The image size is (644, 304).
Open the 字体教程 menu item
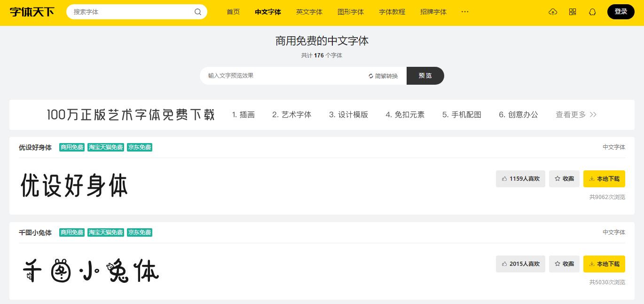pos(392,12)
